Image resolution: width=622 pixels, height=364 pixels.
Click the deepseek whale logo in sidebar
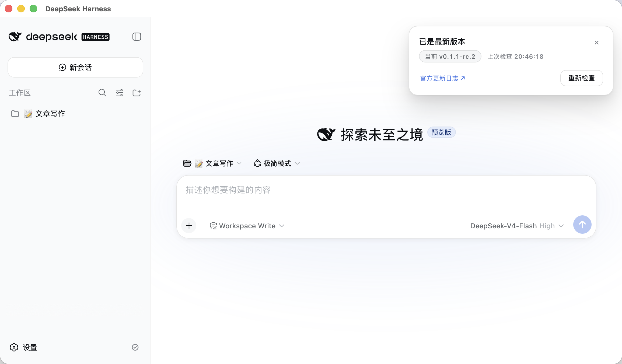pyautogui.click(x=15, y=36)
